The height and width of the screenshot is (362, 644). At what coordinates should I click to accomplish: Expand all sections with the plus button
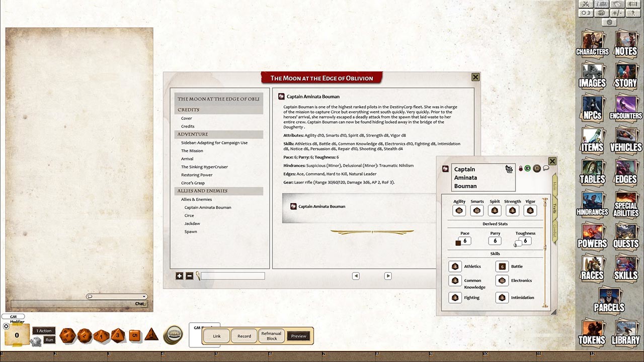(179, 276)
